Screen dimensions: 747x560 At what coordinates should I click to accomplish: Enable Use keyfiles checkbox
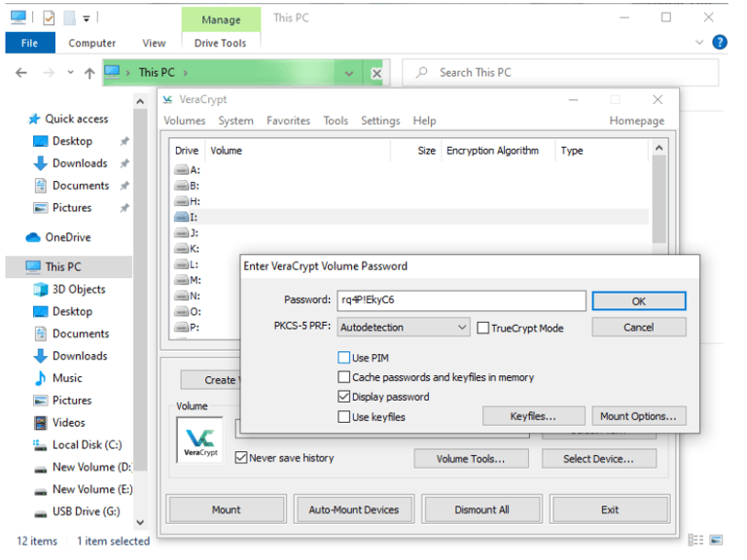343,417
